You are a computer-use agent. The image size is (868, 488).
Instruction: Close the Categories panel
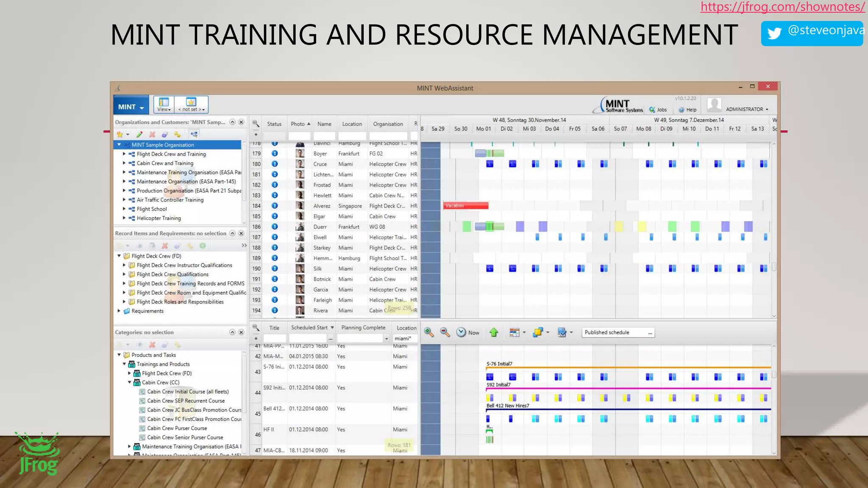pyautogui.click(x=241, y=332)
